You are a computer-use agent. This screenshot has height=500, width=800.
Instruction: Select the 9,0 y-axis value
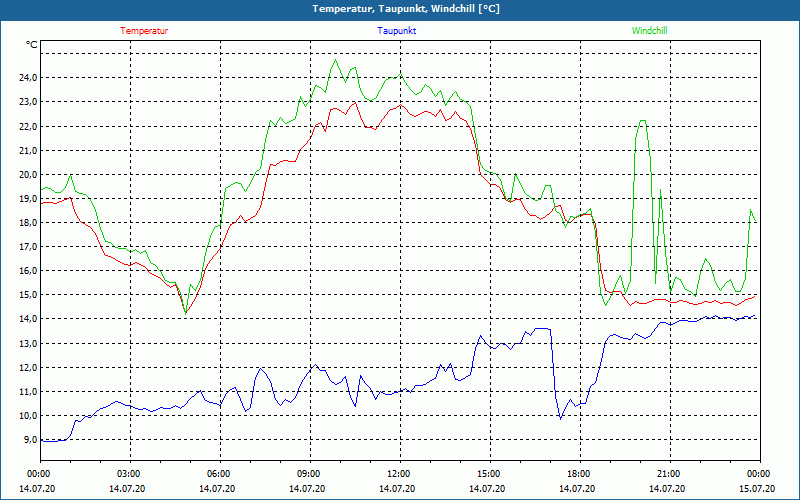coord(28,440)
